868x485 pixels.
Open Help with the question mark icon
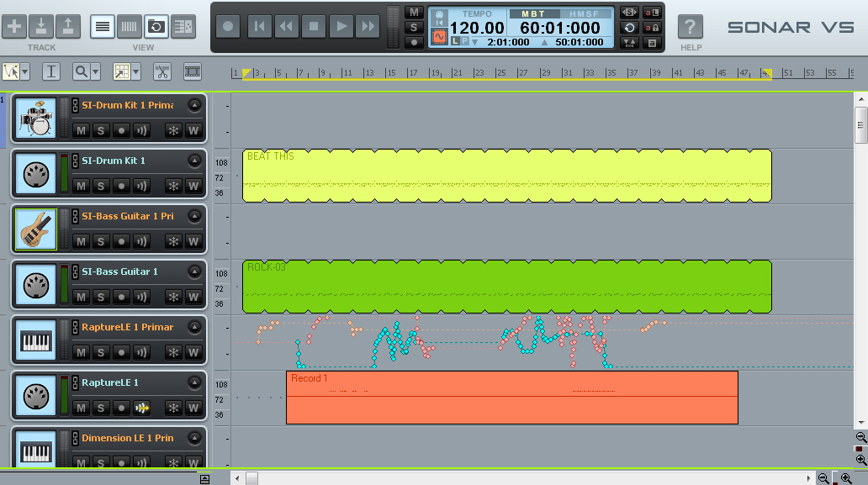coord(691,27)
